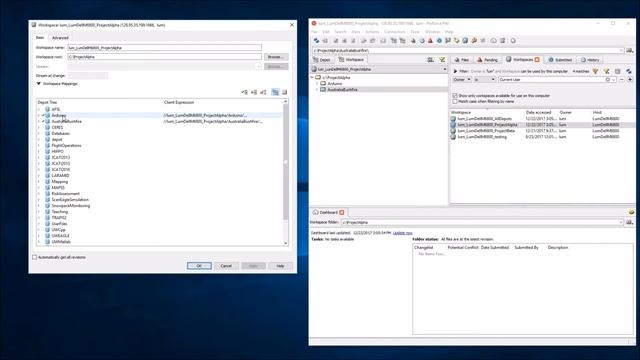Screen dimensions: 640x360
Task: Remove filter row with the minus icon
Action: (622, 80)
